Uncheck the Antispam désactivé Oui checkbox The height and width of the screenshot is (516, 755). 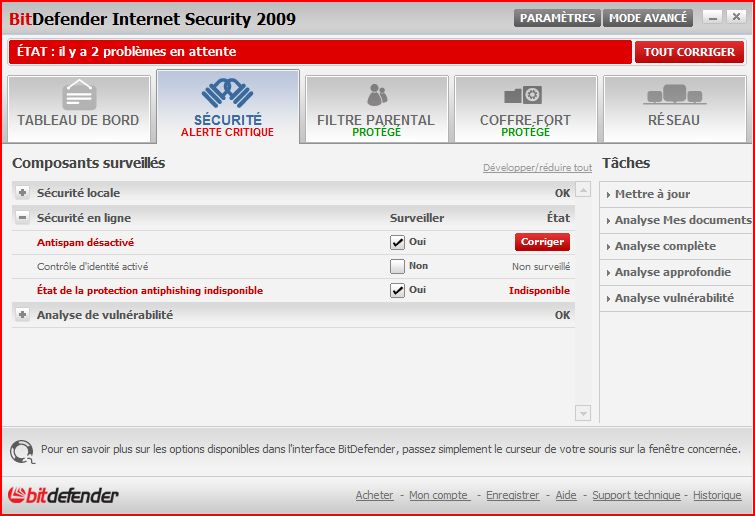[397, 242]
